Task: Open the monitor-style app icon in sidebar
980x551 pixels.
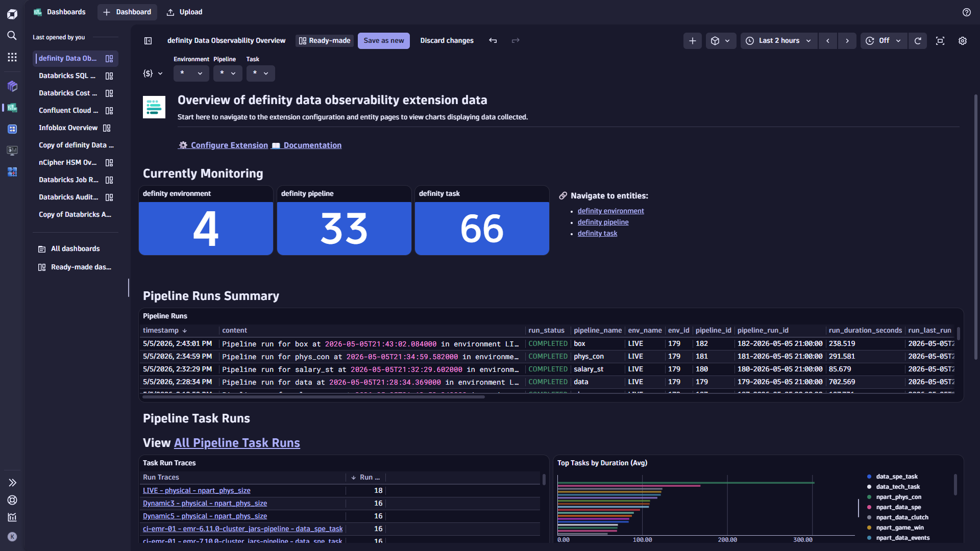Action: (12, 151)
